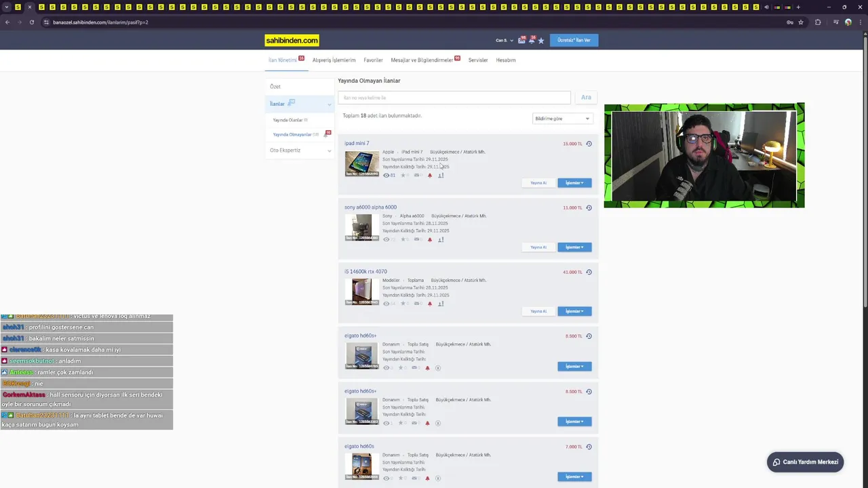Click Yayına Al for i5 14600k rtx 4070
The height and width of the screenshot is (488, 868).
pos(538,311)
